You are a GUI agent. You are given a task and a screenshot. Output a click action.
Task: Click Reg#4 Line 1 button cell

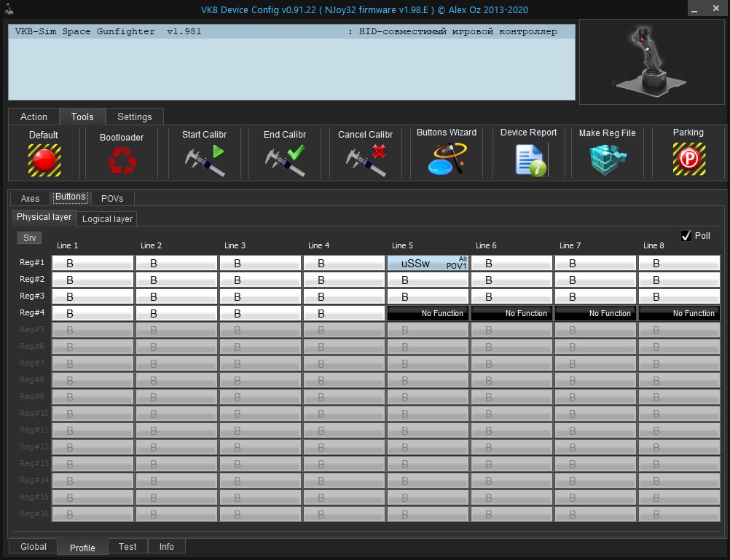tap(93, 314)
